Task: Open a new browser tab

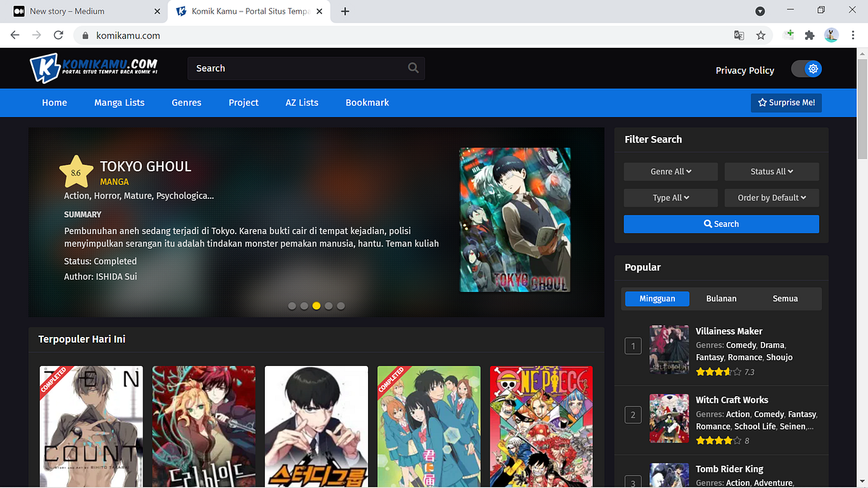Action: [345, 11]
